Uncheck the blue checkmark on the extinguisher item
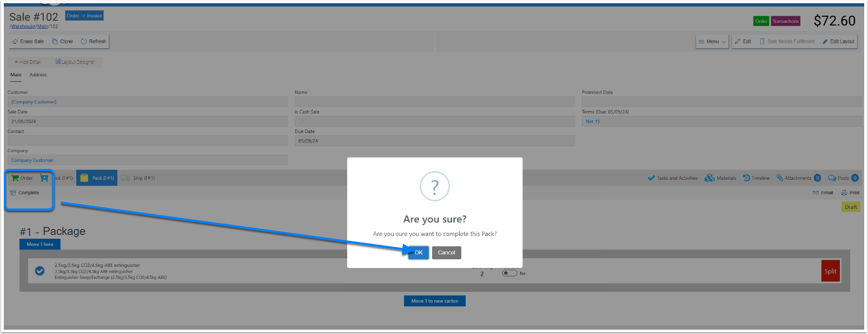The image size is (868, 334). [40, 271]
